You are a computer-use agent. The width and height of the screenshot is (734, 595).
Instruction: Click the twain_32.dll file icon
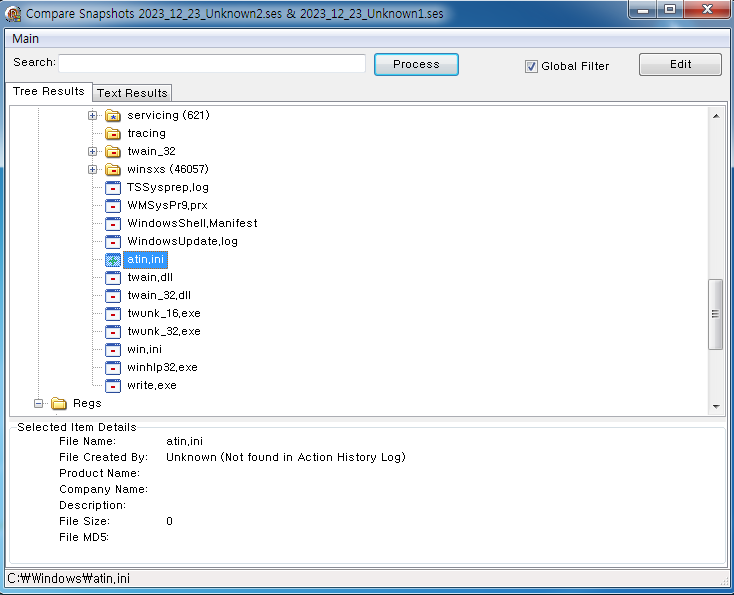[113, 296]
